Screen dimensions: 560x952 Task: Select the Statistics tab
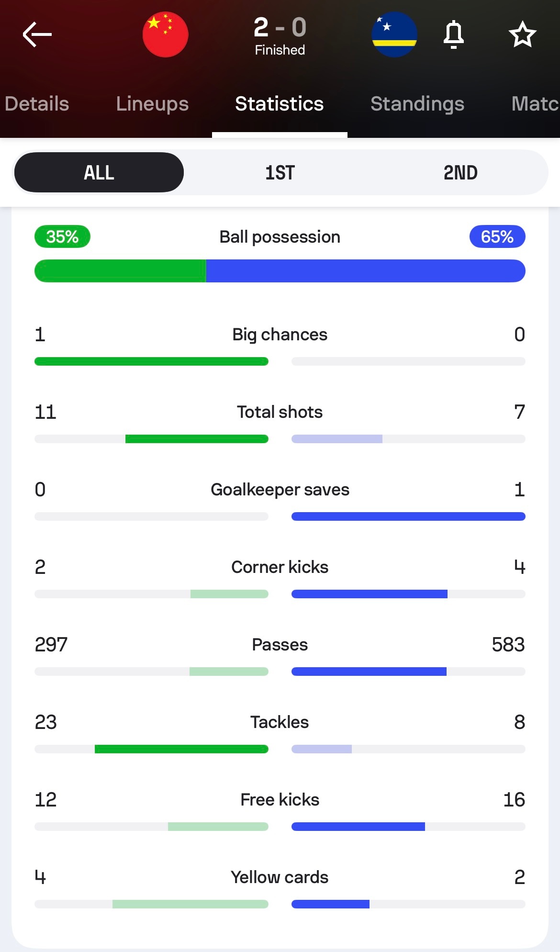pyautogui.click(x=280, y=104)
